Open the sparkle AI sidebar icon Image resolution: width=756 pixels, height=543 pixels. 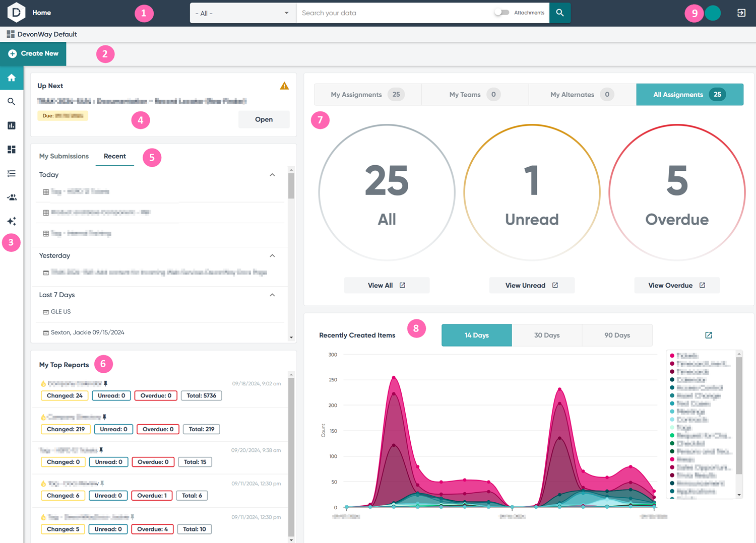pos(12,221)
